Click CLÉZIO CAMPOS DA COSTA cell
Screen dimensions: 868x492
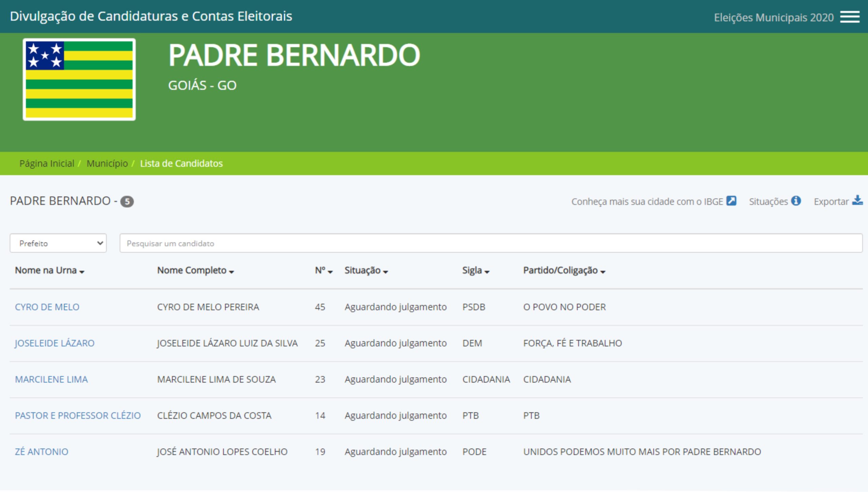[x=214, y=416]
